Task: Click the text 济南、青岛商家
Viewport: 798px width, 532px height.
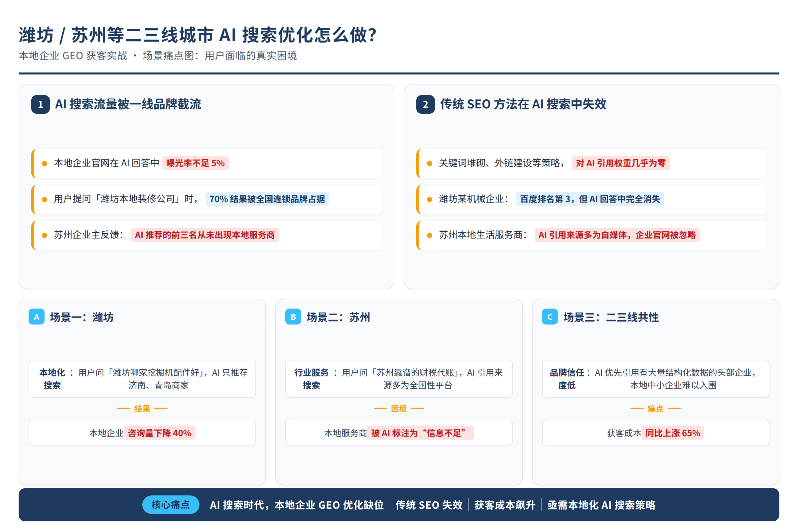Action: pyautogui.click(x=159, y=385)
